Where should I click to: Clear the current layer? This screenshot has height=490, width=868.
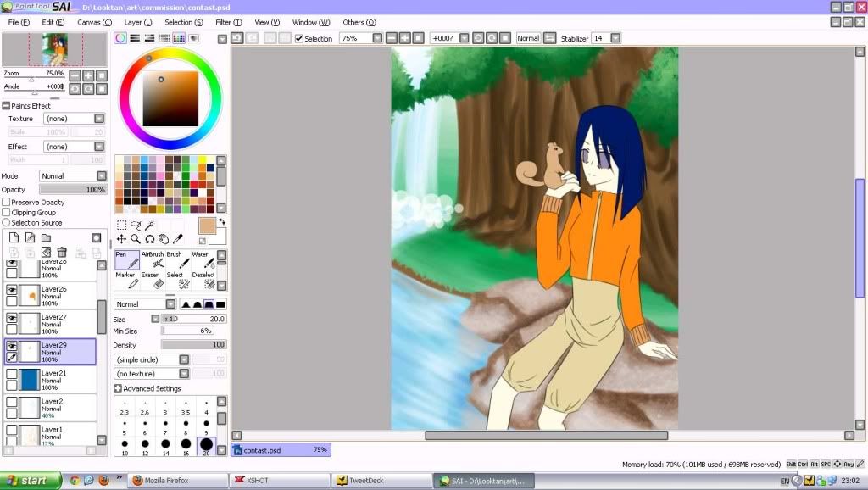[46, 253]
